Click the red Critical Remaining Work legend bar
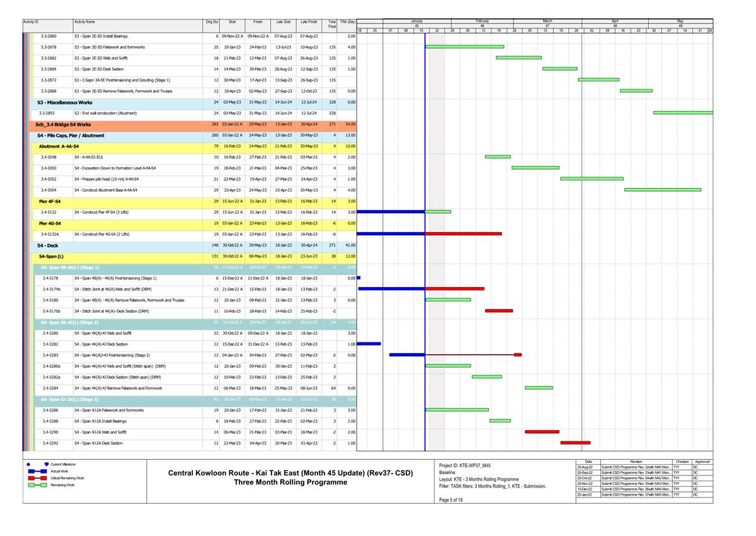This screenshot has width=756, height=536. 35,478
